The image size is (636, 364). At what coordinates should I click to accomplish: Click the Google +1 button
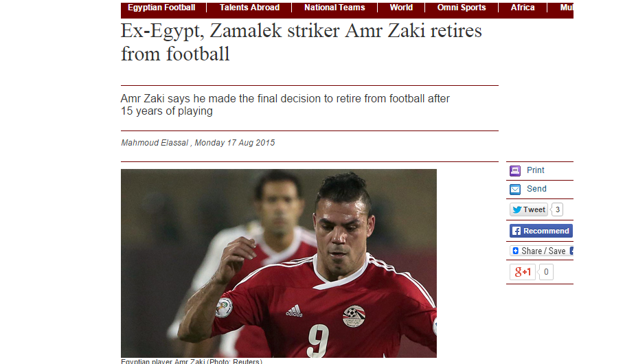click(x=523, y=272)
